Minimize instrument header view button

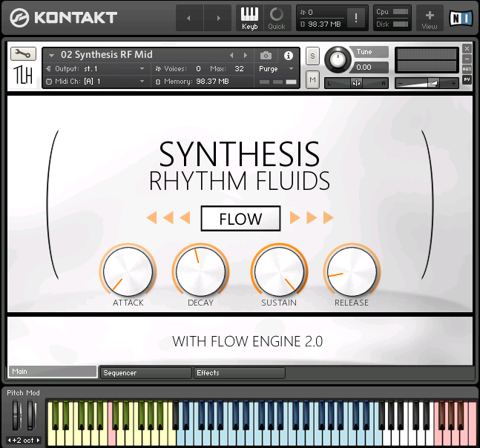tap(467, 59)
